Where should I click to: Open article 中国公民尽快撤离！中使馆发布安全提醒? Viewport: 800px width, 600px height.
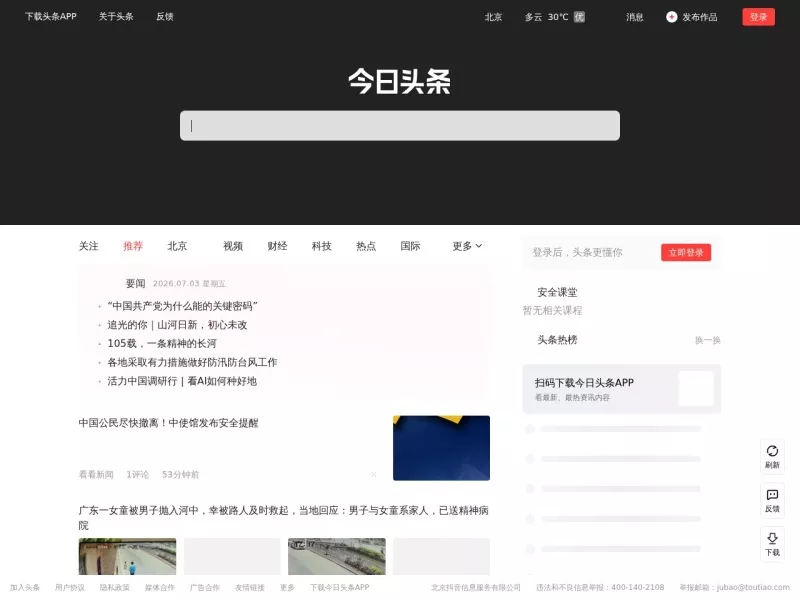(168, 423)
